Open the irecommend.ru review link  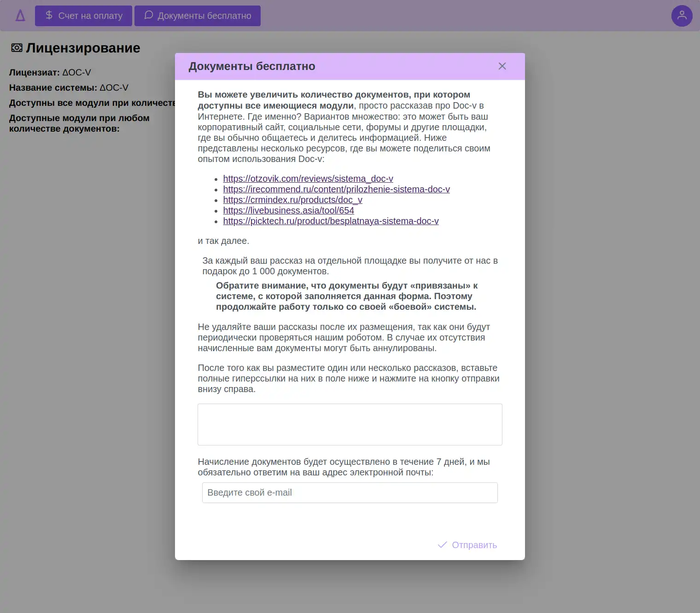pyautogui.click(x=337, y=189)
